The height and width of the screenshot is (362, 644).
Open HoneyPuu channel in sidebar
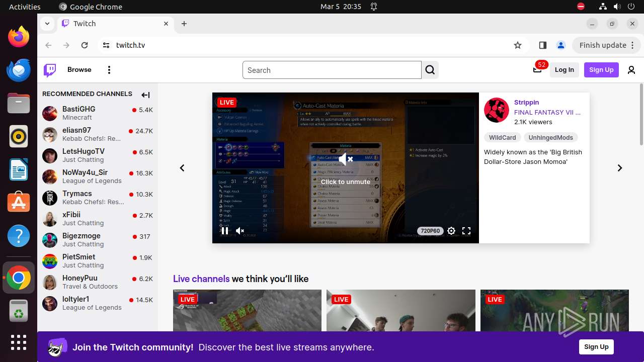click(98, 282)
